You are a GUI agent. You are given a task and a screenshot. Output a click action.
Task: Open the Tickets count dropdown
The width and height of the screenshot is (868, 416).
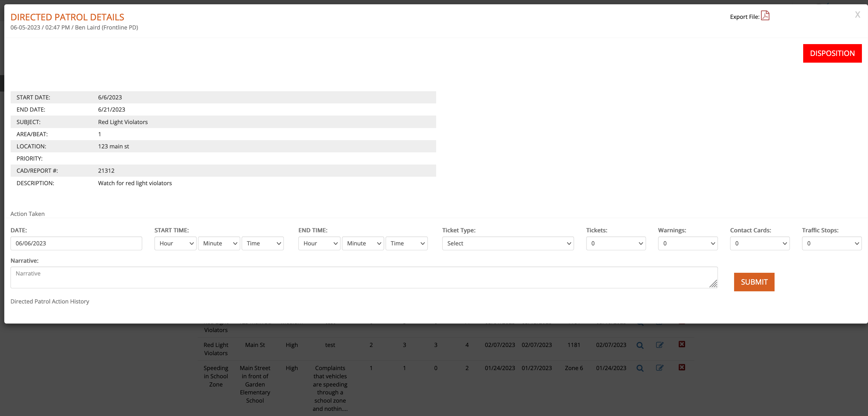pos(616,243)
